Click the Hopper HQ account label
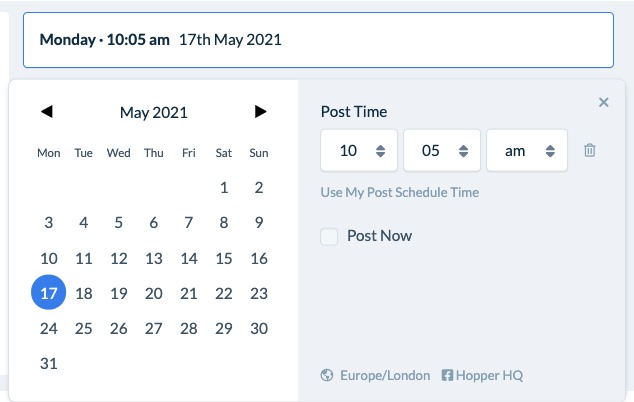The image size is (634, 402). pyautogui.click(x=489, y=375)
